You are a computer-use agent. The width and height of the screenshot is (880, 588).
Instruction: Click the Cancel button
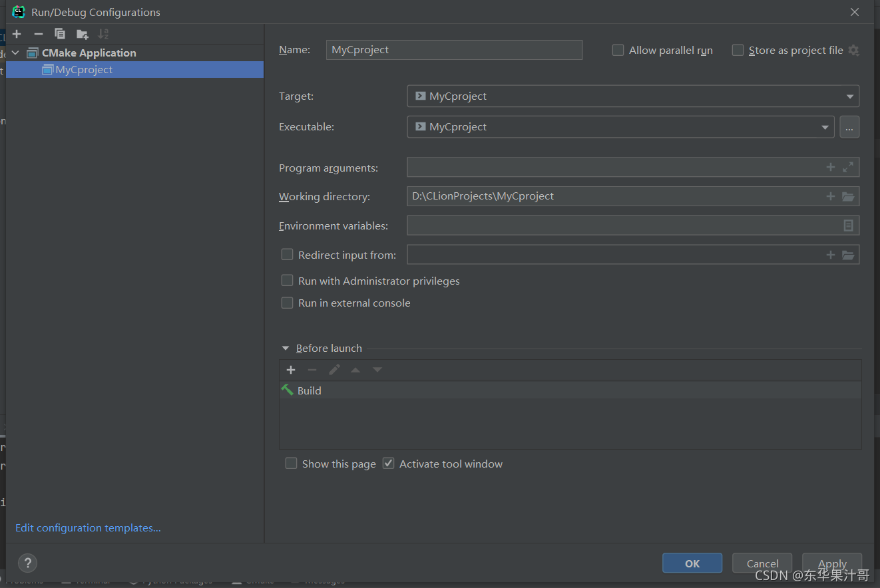(x=762, y=563)
